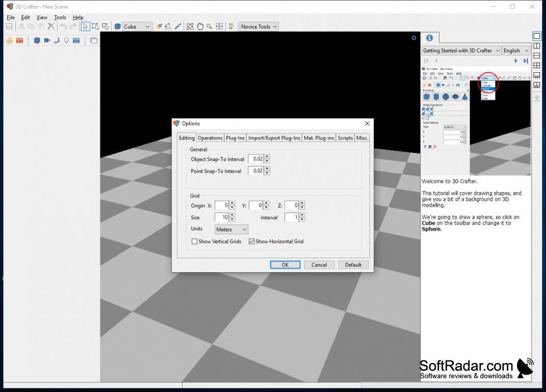This screenshot has width=546, height=392.
Task: Open the File menu
Action: click(x=10, y=17)
